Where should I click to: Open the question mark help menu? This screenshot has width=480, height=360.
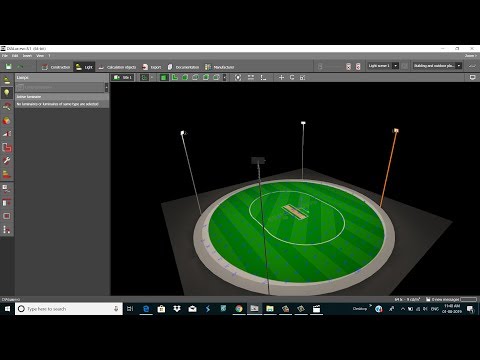(49, 56)
